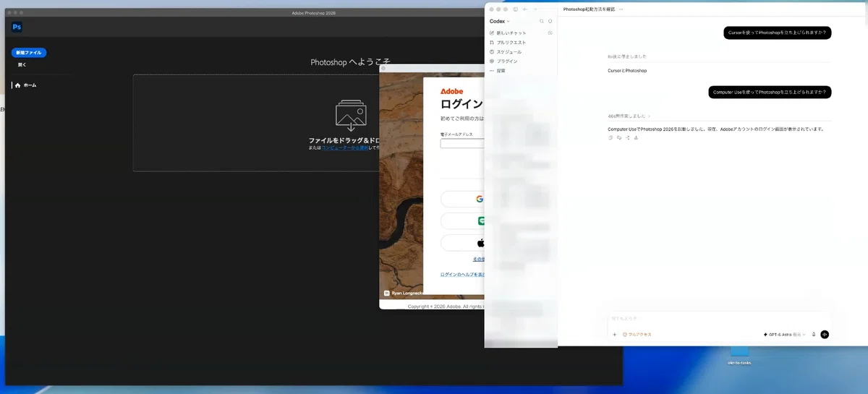
Task: Click the microphone icon in composer
Action: [814, 335]
